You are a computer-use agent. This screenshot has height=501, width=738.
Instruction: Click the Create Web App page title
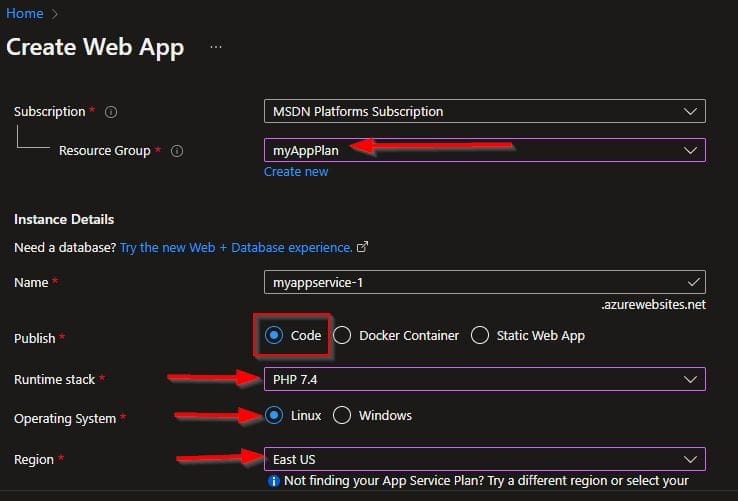coord(96,48)
